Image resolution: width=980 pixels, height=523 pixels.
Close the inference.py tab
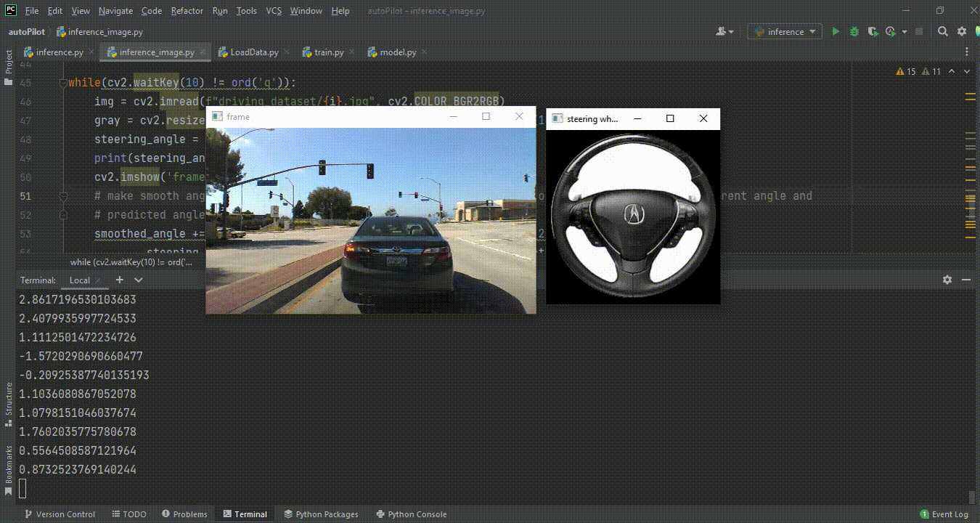(91, 52)
